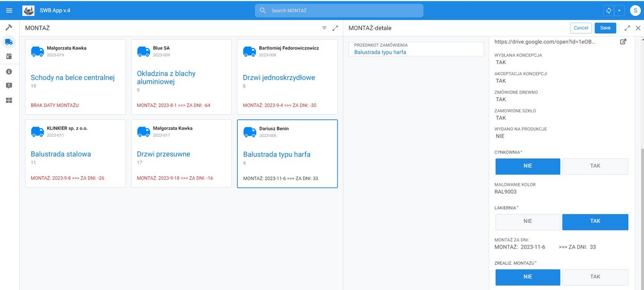Open the Google Drive link externally

pos(623,42)
